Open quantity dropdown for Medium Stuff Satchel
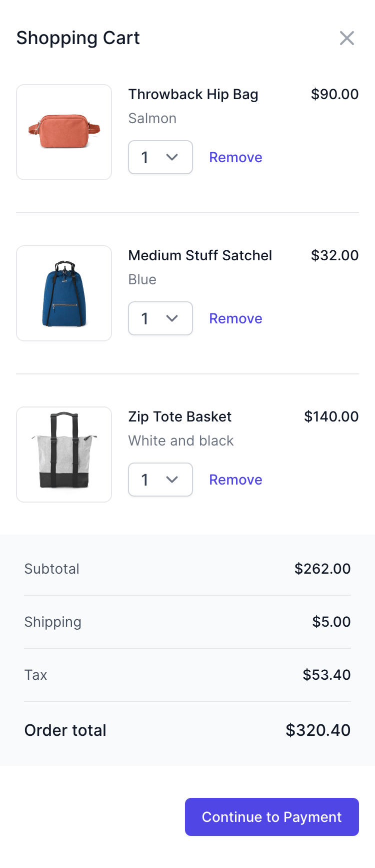The height and width of the screenshot is (868, 375). 160,318
